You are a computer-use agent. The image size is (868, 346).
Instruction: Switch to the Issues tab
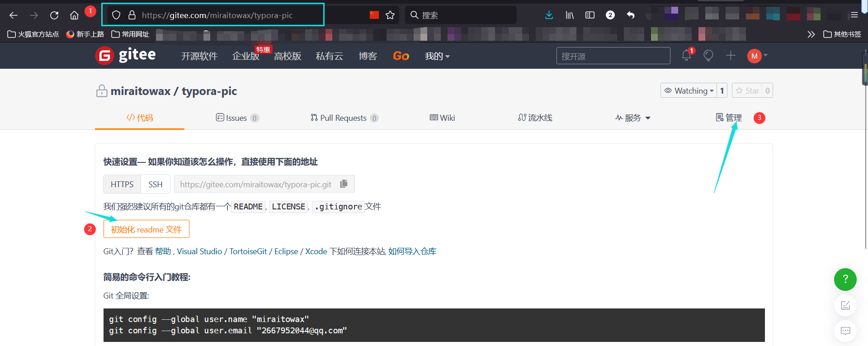237,118
